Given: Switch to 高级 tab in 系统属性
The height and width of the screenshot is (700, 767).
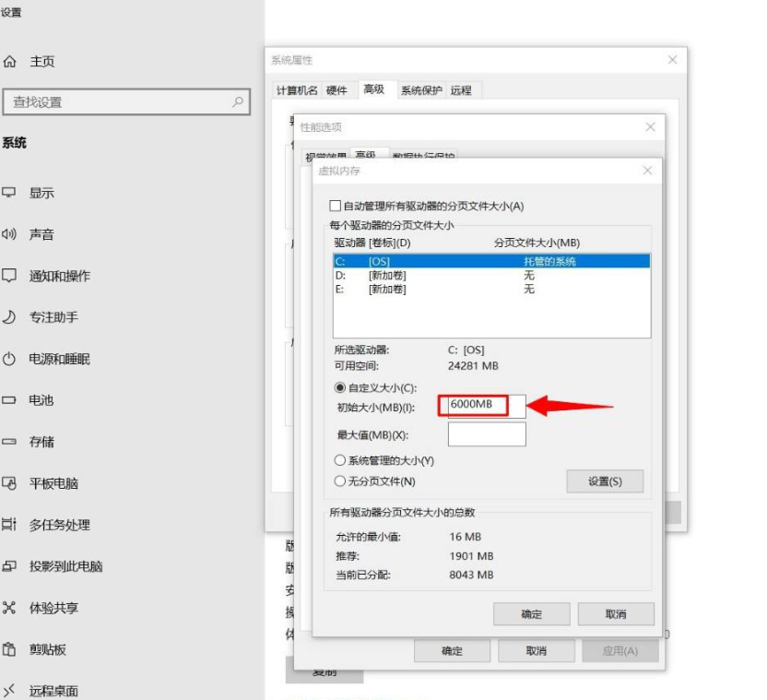Looking at the screenshot, I should [374, 89].
